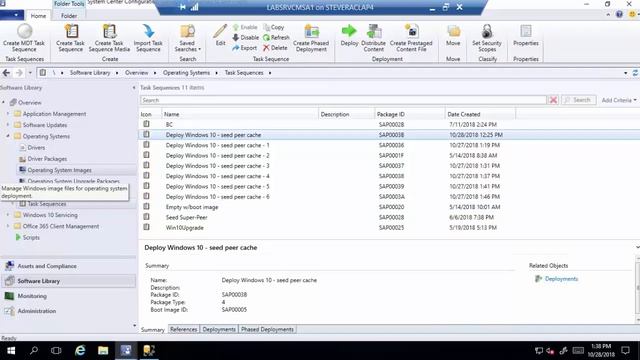This screenshot has width=640, height=360.
Task: Open the Deployments related objects link
Action: (x=561, y=279)
